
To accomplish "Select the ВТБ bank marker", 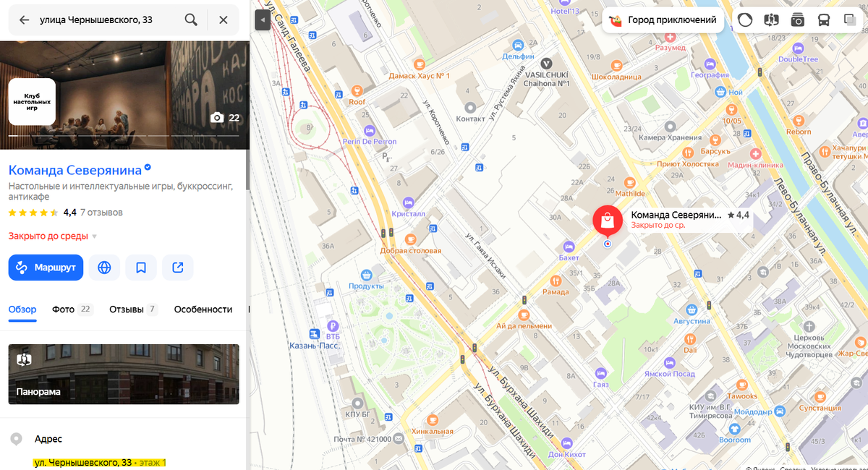I will point(333,326).
